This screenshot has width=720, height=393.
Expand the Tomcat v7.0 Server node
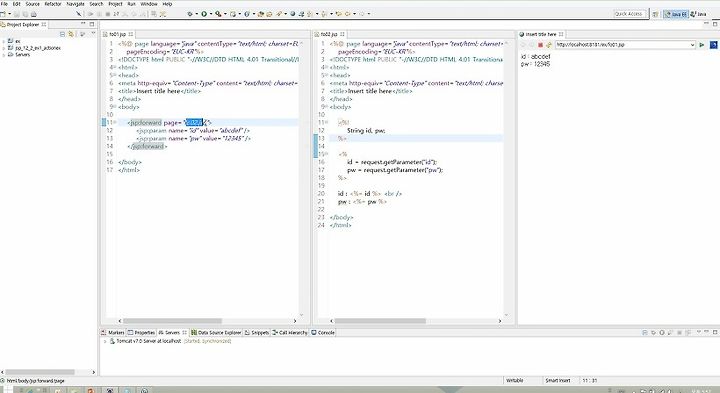coord(105,342)
